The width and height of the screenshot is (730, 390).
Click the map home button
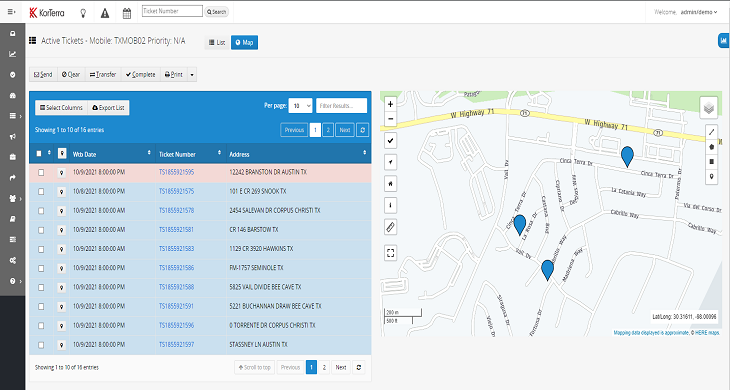coord(391,184)
